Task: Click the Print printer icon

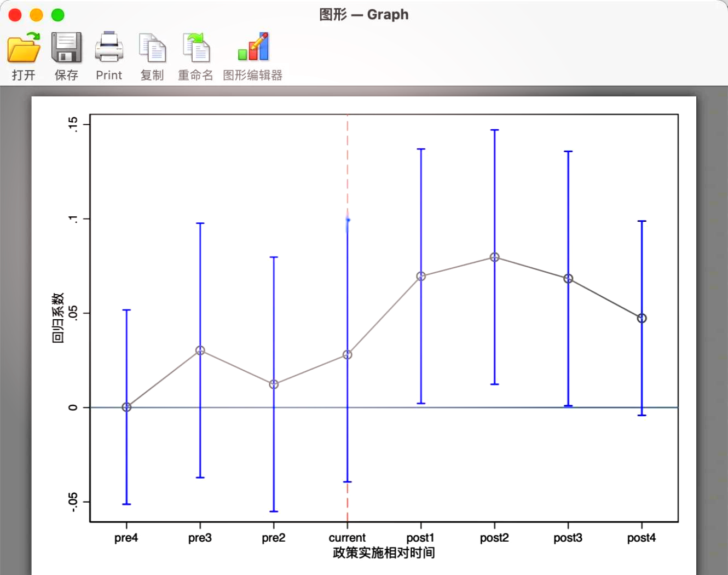Action: tap(109, 47)
